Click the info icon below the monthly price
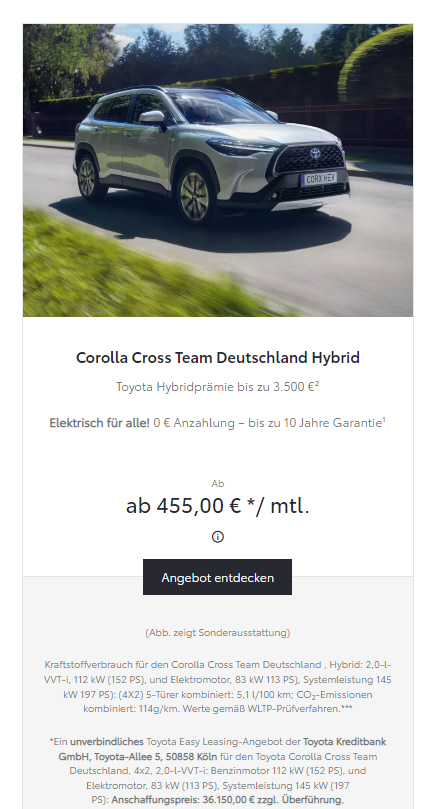 [x=218, y=537]
